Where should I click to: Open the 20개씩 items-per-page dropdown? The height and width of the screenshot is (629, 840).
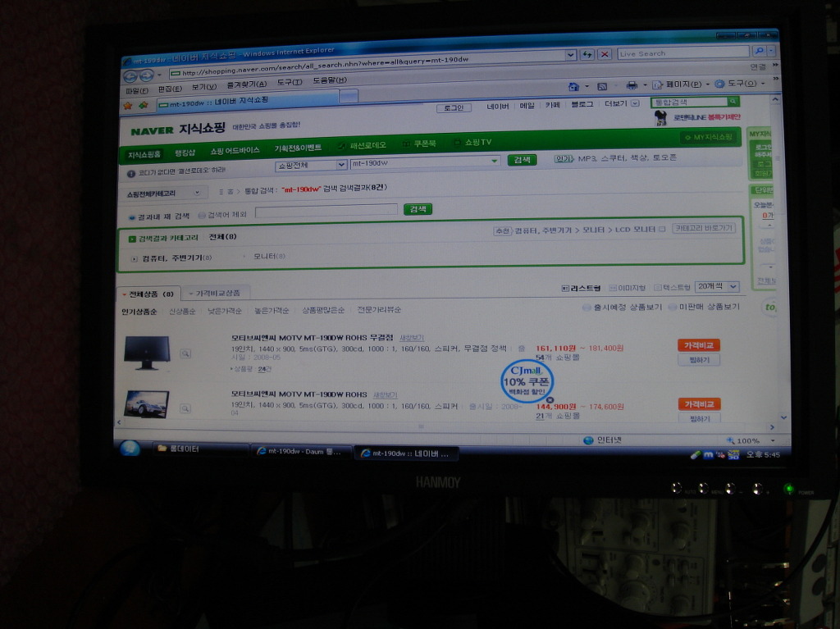tap(717, 287)
